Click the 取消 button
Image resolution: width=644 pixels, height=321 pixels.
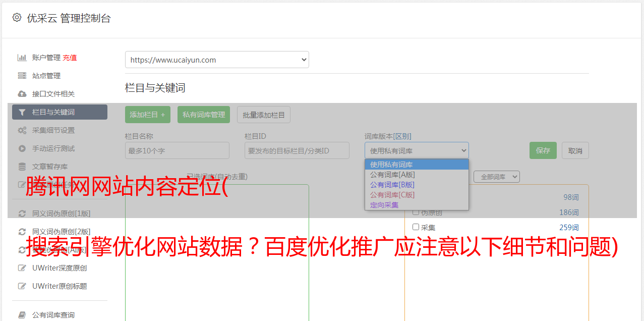click(x=575, y=150)
